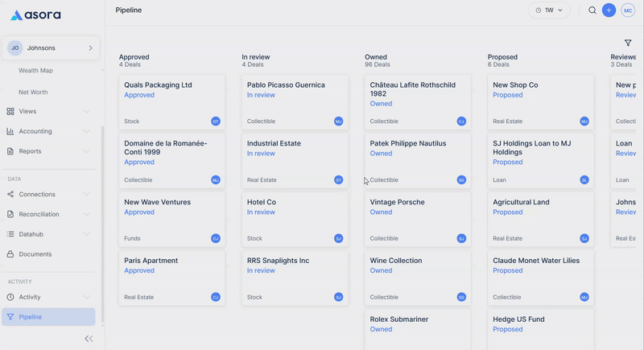Click the Accounting bar chart icon
The width and height of the screenshot is (644, 350).
[x=10, y=131]
